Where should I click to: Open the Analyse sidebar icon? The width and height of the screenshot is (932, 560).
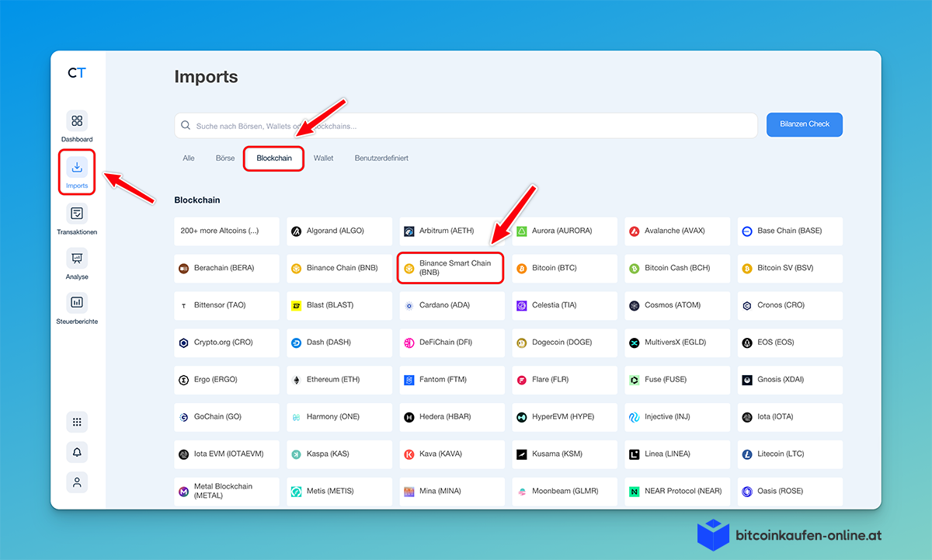tap(77, 258)
